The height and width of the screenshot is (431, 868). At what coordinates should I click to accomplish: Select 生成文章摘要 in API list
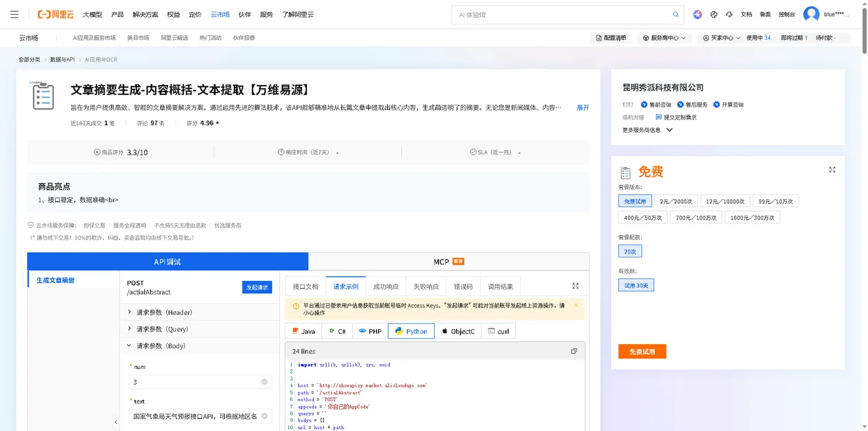click(x=74, y=280)
